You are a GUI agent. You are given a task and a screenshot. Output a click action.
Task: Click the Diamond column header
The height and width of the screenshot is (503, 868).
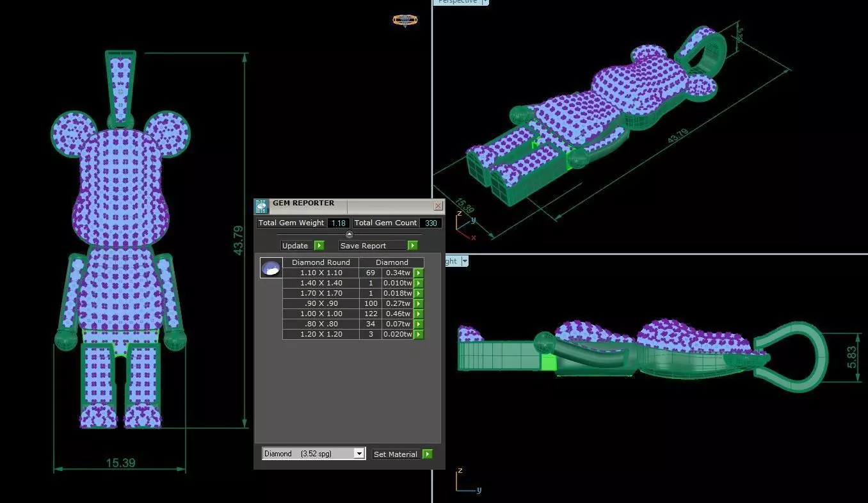click(x=392, y=262)
